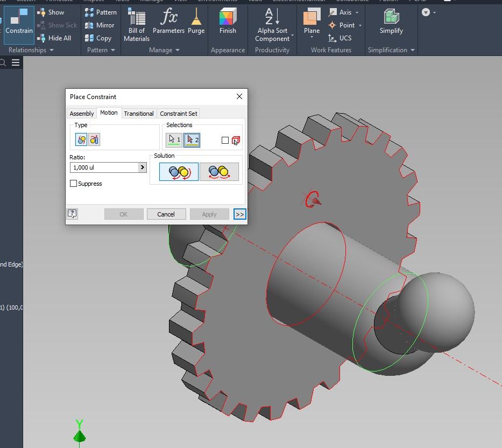The height and width of the screenshot is (448, 502).
Task: Click Show relationships icon
Action: (41, 12)
